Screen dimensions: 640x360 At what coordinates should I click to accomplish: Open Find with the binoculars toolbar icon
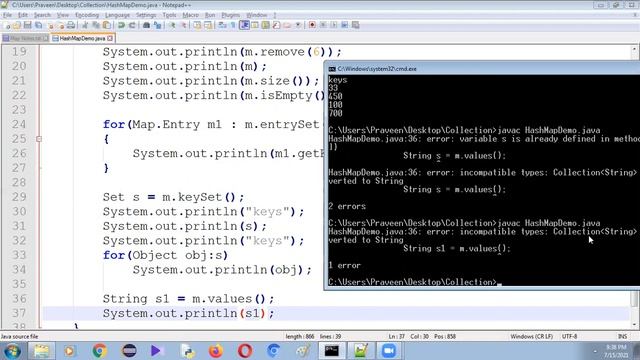146,25
